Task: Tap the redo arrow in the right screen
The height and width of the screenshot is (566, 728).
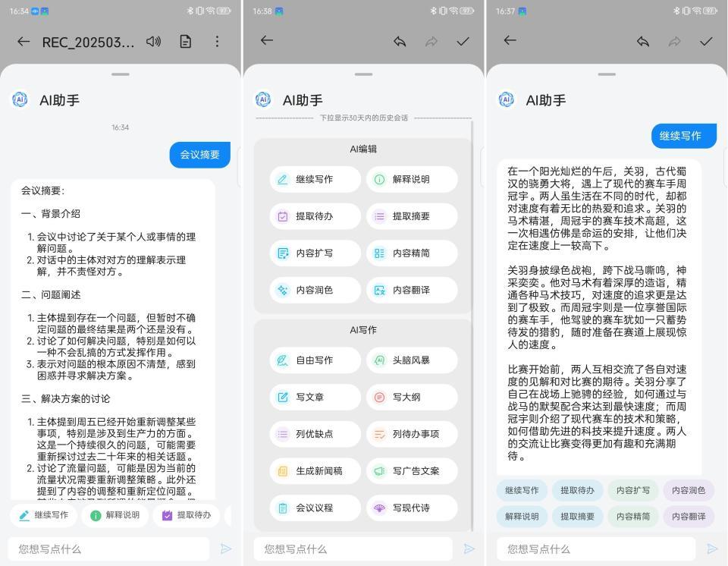Action: pyautogui.click(x=674, y=42)
